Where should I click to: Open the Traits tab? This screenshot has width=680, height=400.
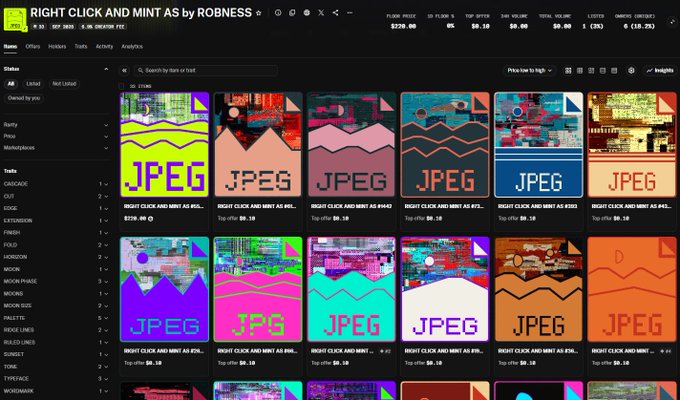coord(81,46)
